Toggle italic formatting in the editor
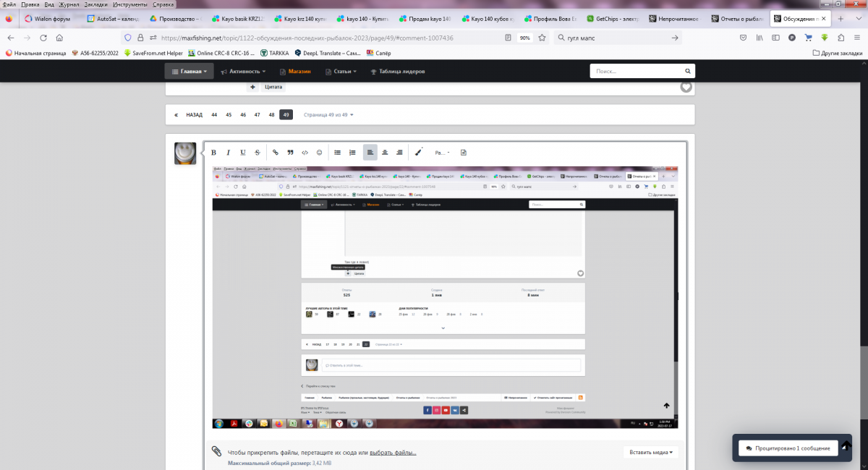Screen dimensions: 868x470 pyautogui.click(x=228, y=153)
